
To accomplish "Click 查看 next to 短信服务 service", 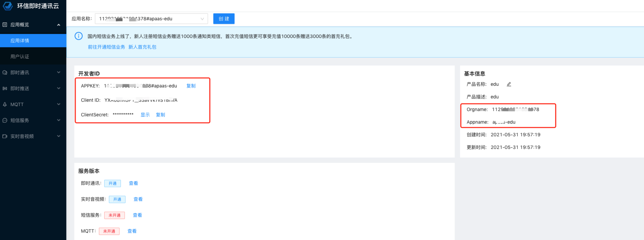I will pos(137,215).
